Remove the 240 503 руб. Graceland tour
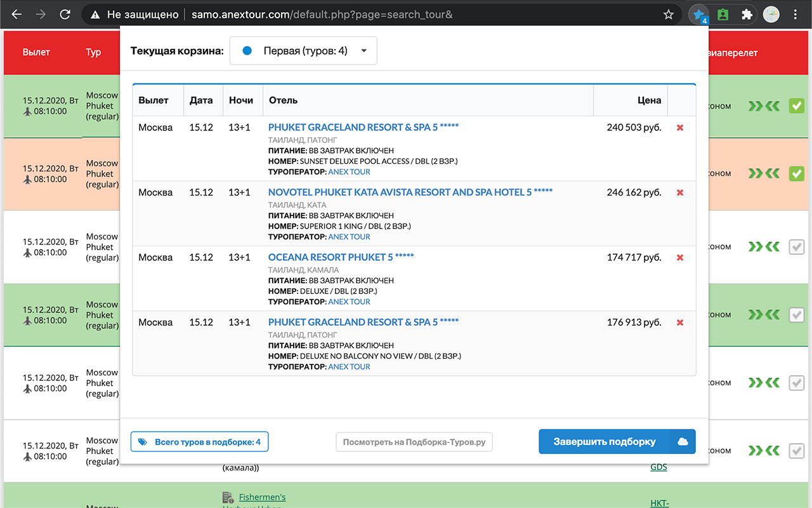This screenshot has width=812, height=508. (x=680, y=128)
